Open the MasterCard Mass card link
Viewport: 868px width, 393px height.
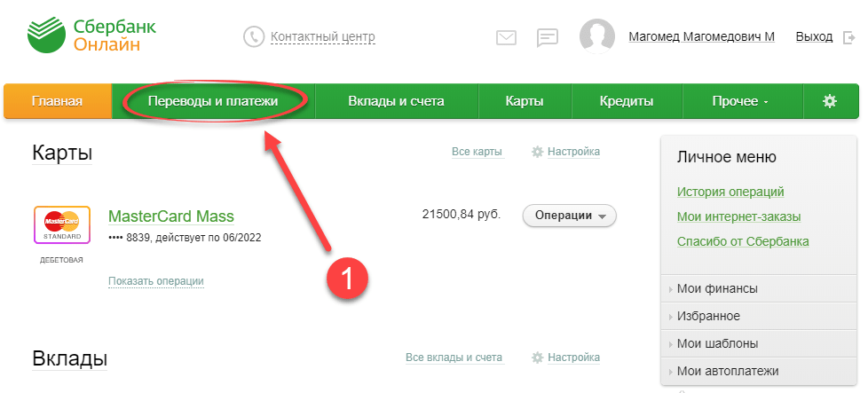tap(171, 216)
